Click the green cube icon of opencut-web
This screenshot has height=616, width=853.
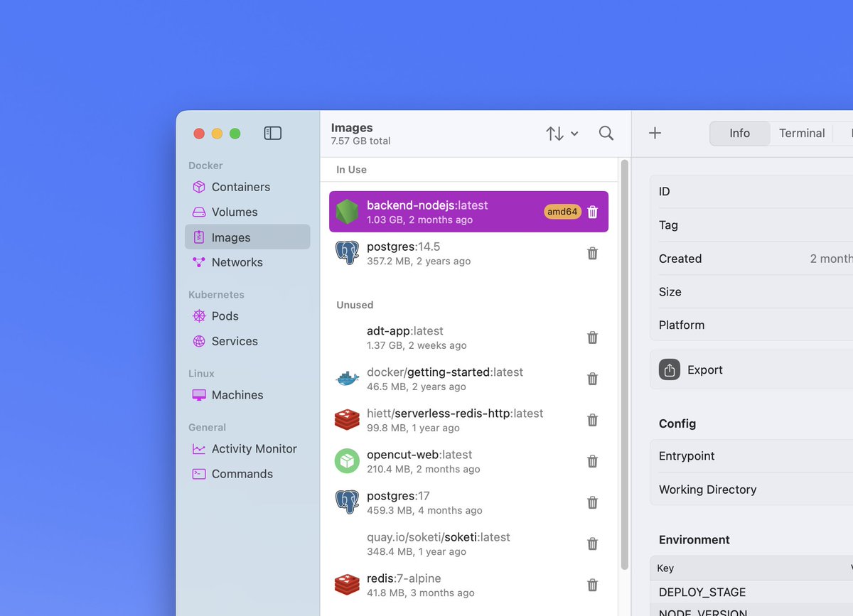pos(347,461)
